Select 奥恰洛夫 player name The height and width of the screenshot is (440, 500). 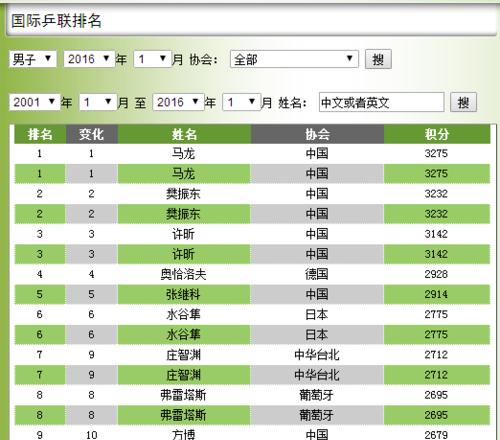[183, 274]
